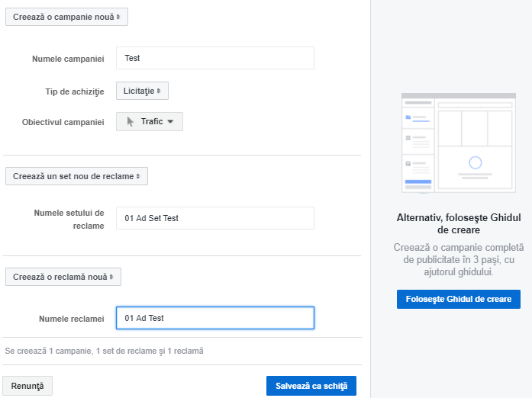The width and height of the screenshot is (532, 398).
Task: Click the Numele reclamei field '01 Ad Test'
Action: [x=214, y=318]
